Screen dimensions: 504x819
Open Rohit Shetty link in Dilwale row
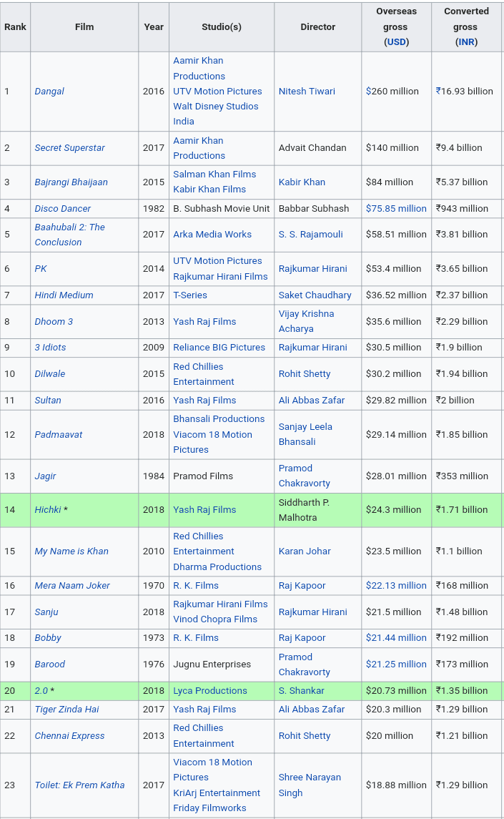pyautogui.click(x=305, y=374)
